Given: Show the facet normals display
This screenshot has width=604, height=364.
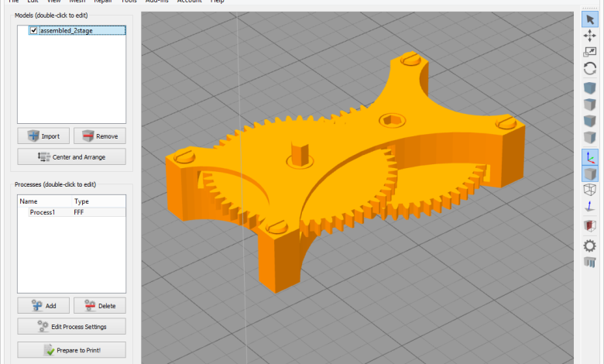Looking at the screenshot, I should click(589, 208).
